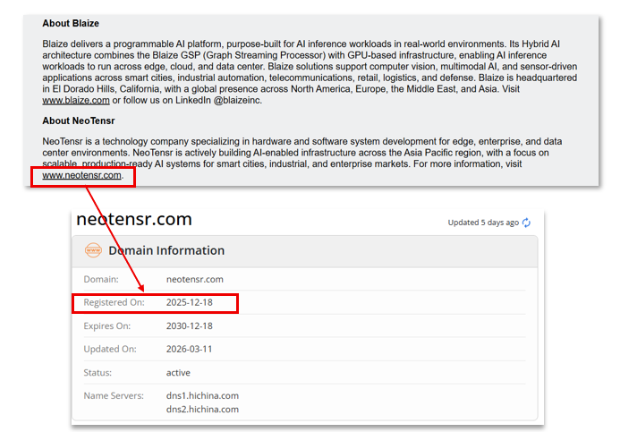The height and width of the screenshot is (432, 624).
Task: Click the expiry date 2030-12-18
Action: point(189,326)
